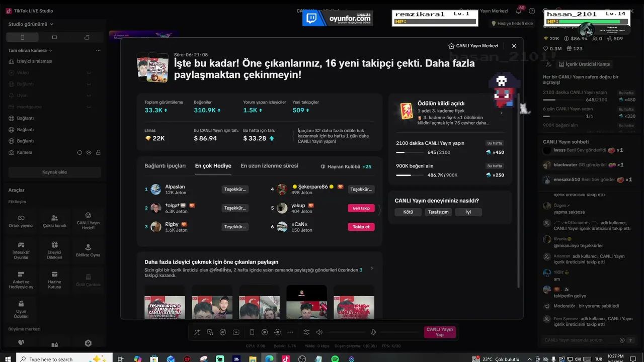Open the Hazine Kutusu tool
This screenshot has height=362, width=644.
[54, 280]
